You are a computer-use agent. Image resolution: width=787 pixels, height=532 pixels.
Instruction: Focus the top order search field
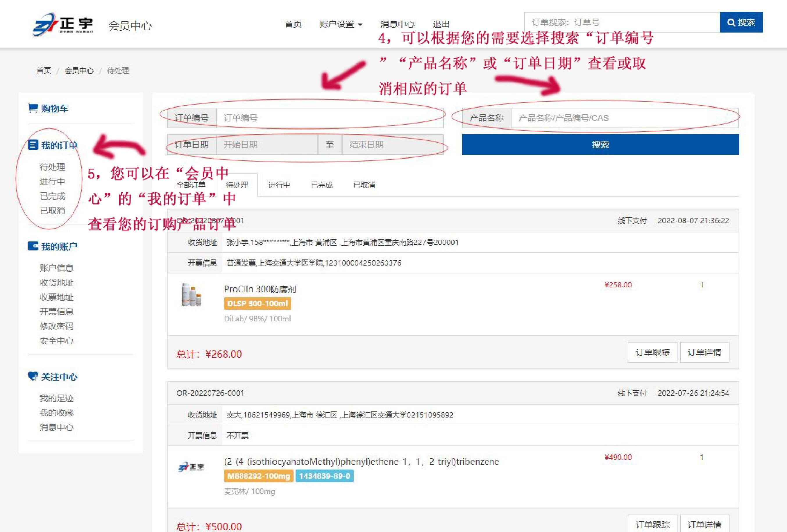click(622, 22)
